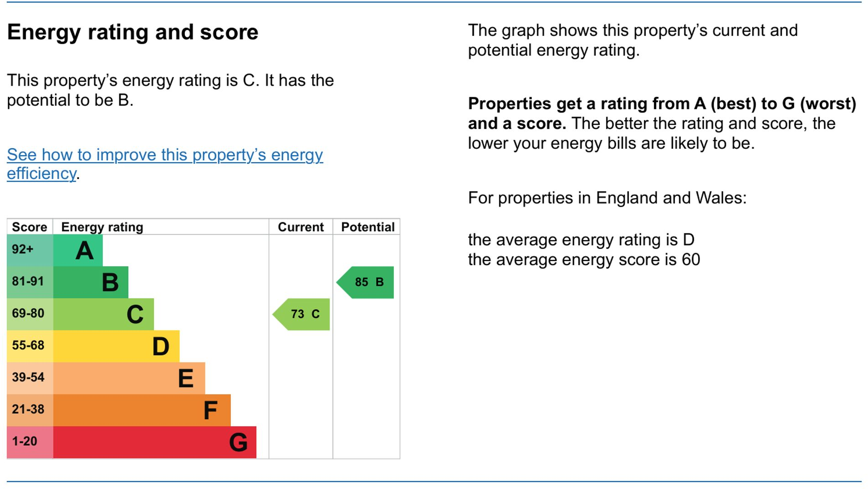Click the Energy rating and score heading
Screen dimensions: 868x489
(133, 32)
